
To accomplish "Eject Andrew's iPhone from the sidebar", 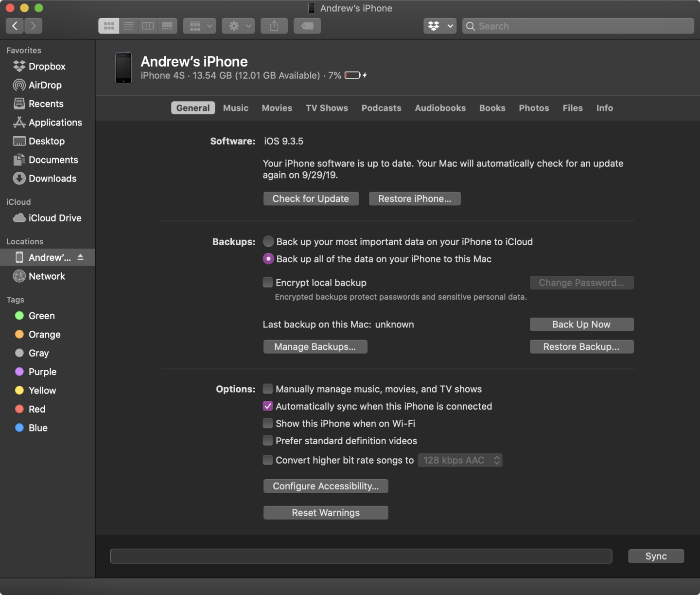I will click(x=80, y=257).
